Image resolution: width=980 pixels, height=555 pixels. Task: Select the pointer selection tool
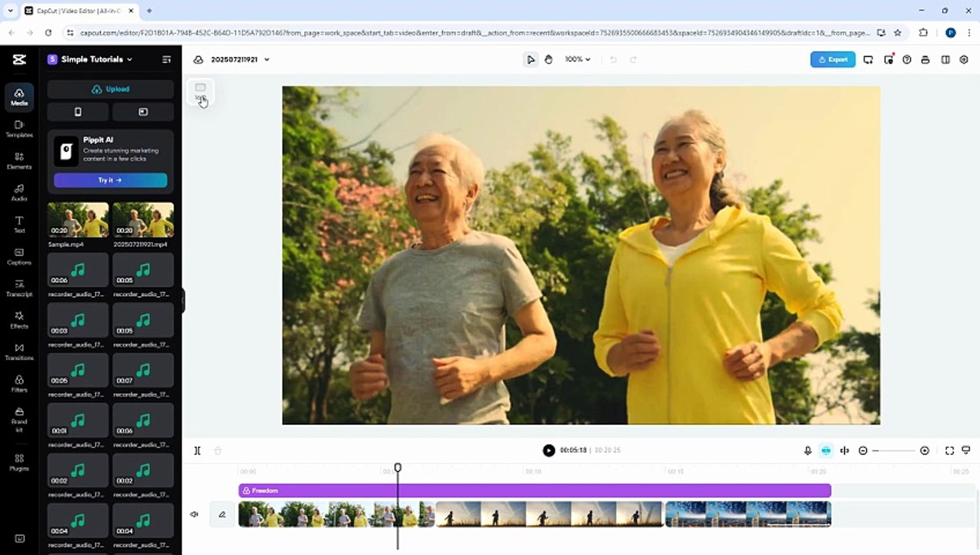tap(531, 59)
